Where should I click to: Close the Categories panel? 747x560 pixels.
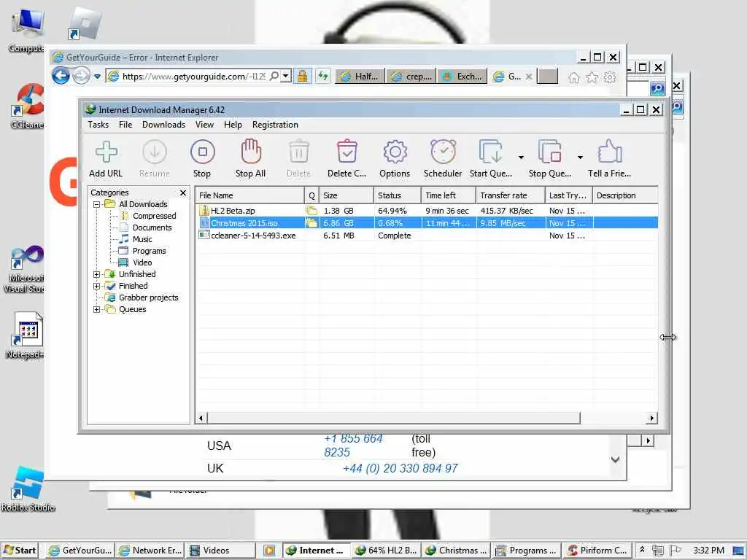coord(183,192)
